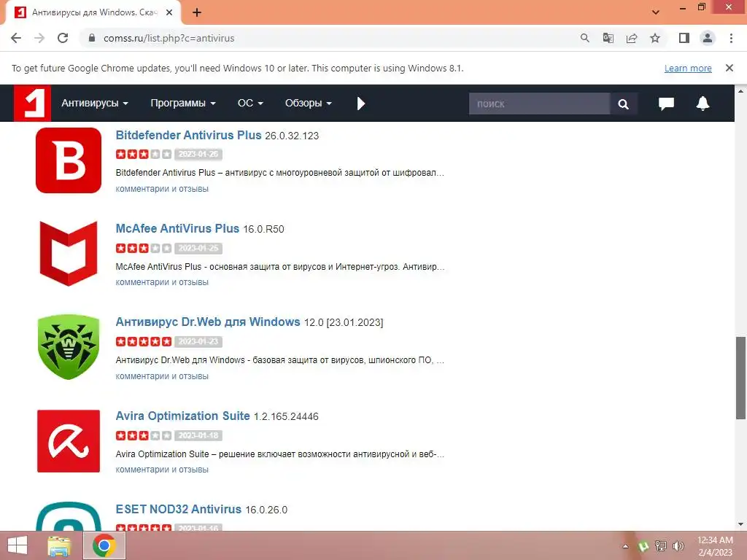
Task: Click the star rating for Bitdefender
Action: point(144,155)
